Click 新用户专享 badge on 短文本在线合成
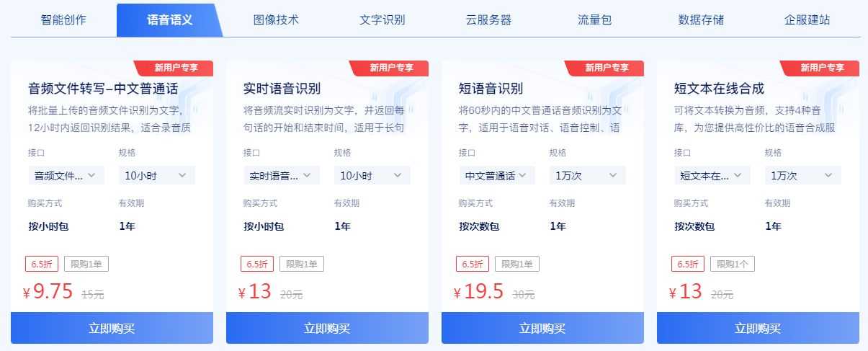The image size is (868, 351). 821,68
